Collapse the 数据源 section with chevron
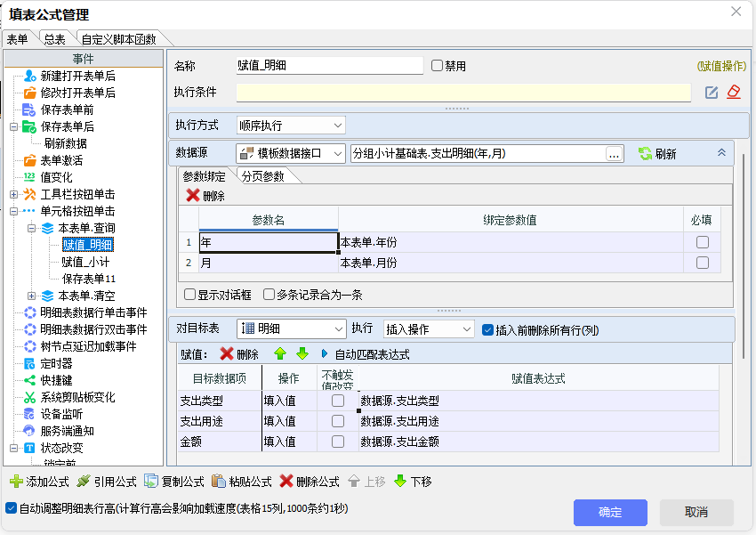The width and height of the screenshot is (756, 535). pos(721,153)
